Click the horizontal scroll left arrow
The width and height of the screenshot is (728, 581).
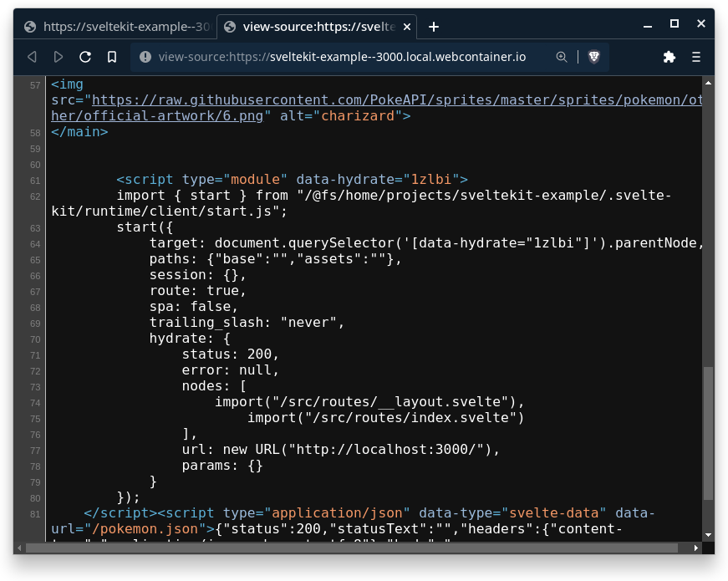[19, 548]
